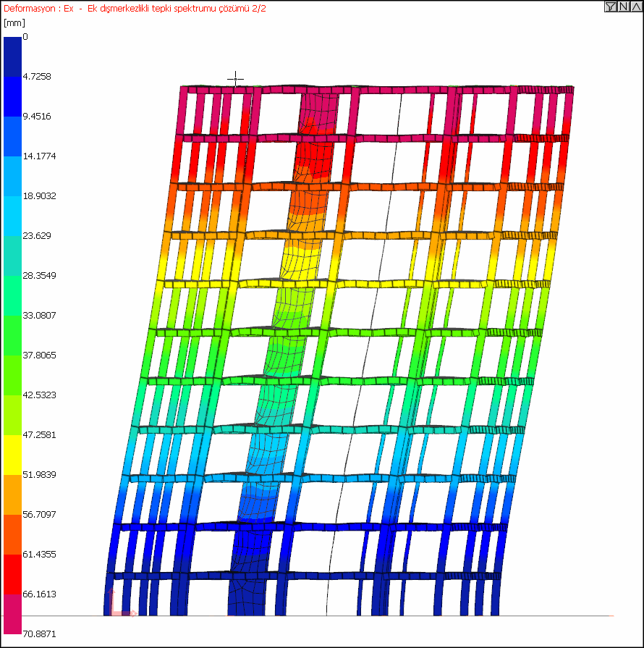Screen dimensions: 644x648
Task: Click the crosshair cursor marker above roof
Action: (x=235, y=78)
